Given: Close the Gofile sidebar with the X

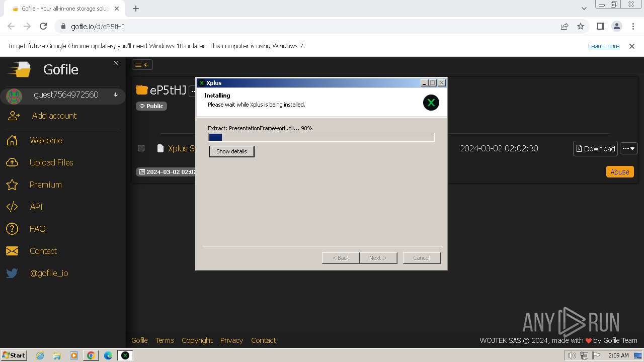Looking at the screenshot, I should (x=116, y=63).
